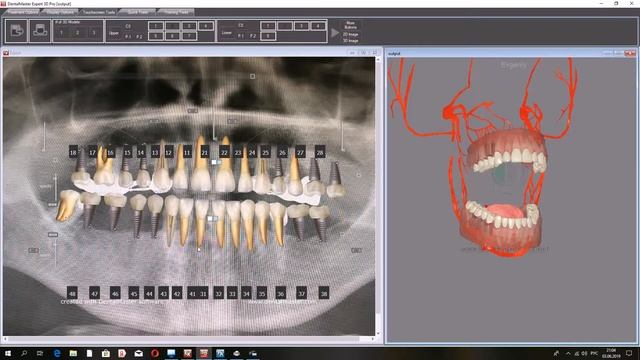Click the 3D mouth model in output window
This screenshot has height=360, width=640.
(x=504, y=192)
